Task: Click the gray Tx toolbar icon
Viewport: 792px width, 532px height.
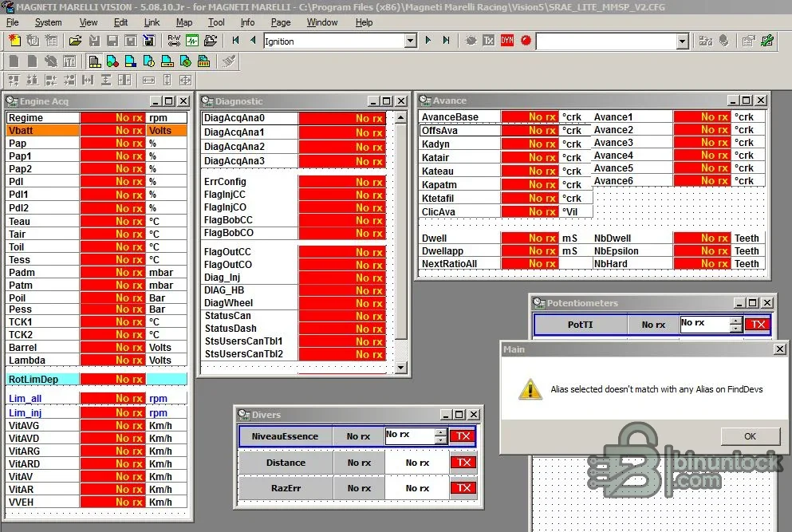Action: [x=488, y=41]
